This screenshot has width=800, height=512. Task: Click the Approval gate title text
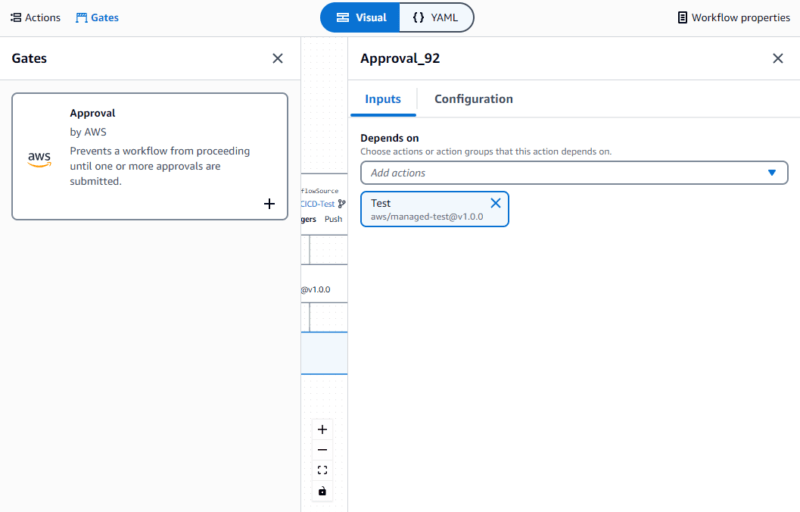coord(92,113)
